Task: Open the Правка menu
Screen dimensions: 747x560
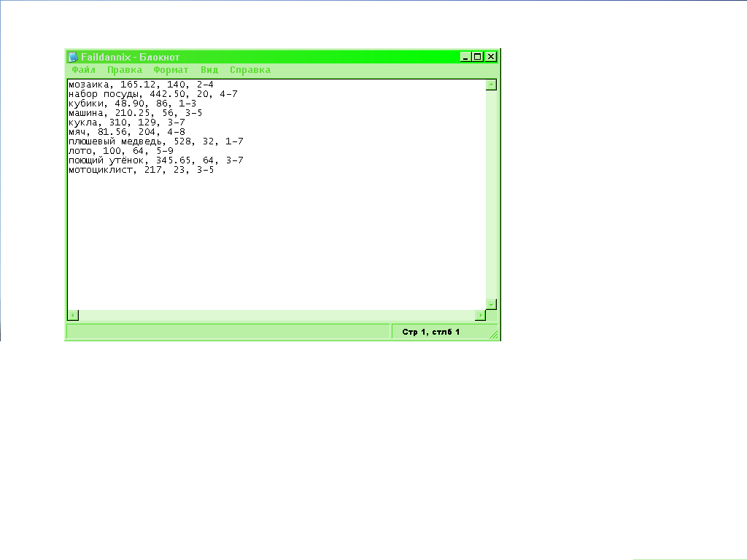Action: pos(124,70)
